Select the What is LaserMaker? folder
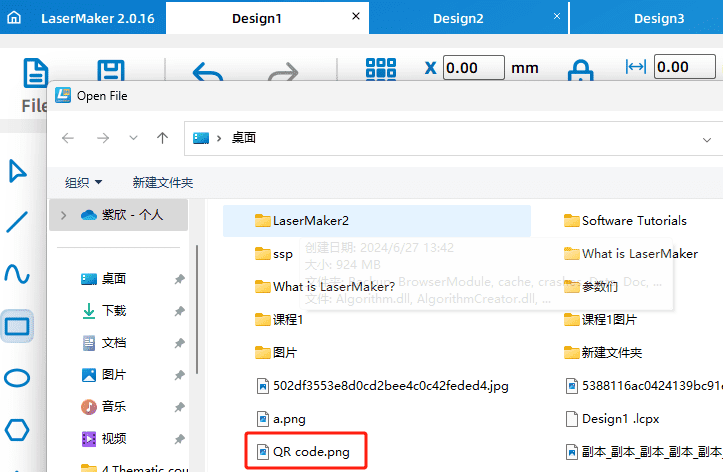The image size is (723, 472). click(325, 287)
